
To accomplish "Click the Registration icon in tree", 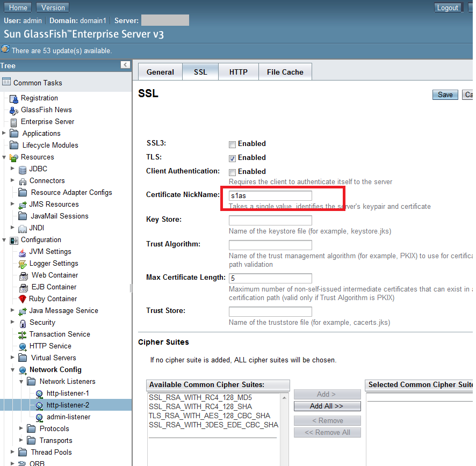I will (x=13, y=98).
